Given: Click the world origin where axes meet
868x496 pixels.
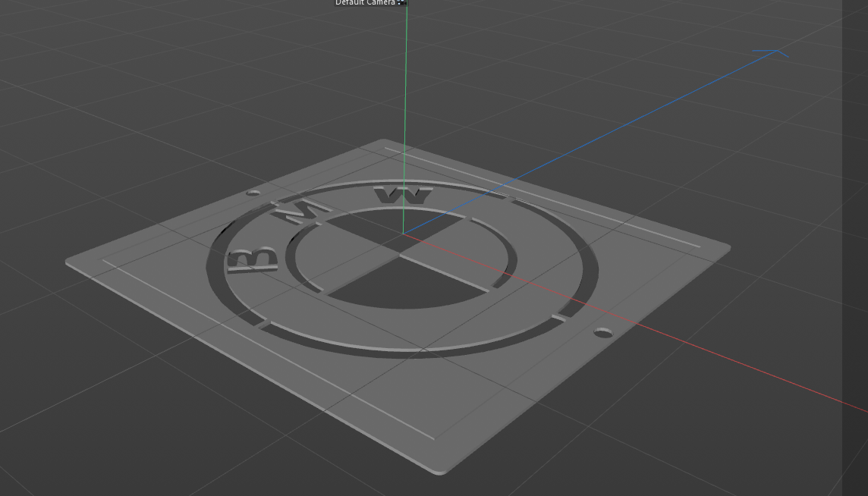Looking at the screenshot, I should [403, 234].
